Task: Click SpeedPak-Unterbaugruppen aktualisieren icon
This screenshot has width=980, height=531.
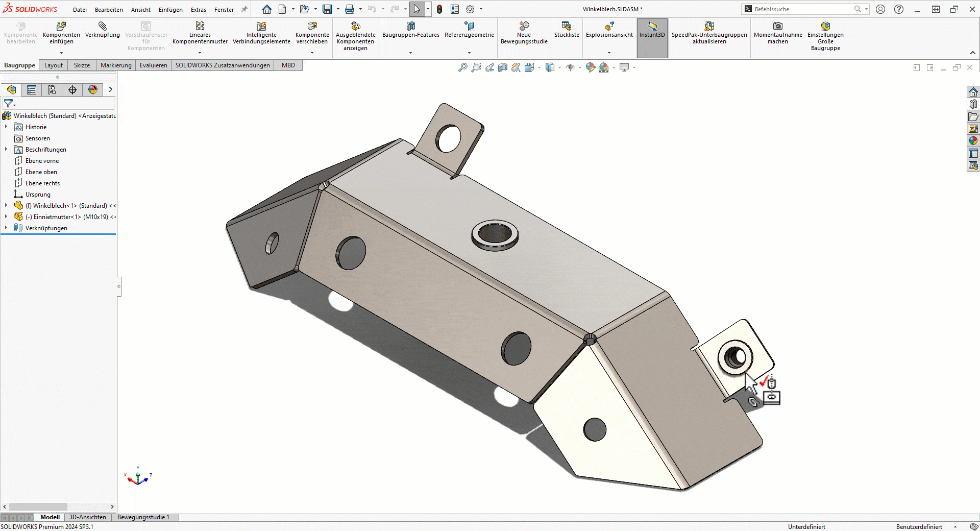Action: [x=709, y=27]
